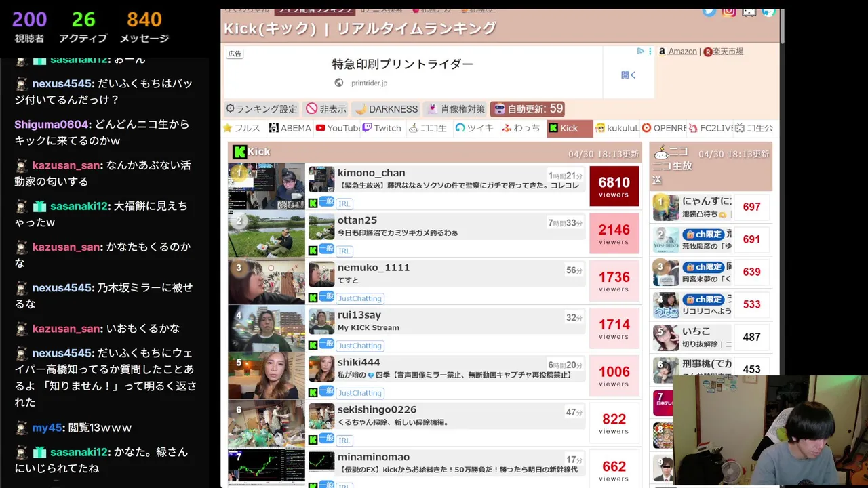Click sekishingo0226 stream title くるちゃん掃除

(393, 422)
